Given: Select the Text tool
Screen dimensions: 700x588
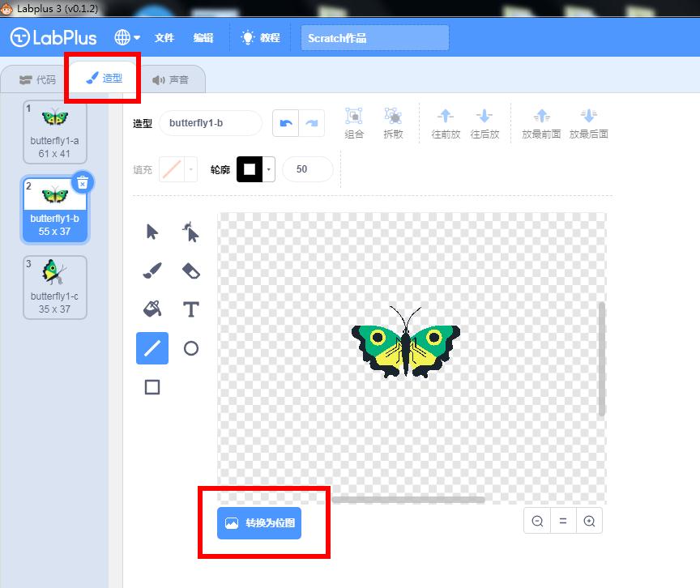Looking at the screenshot, I should click(191, 309).
